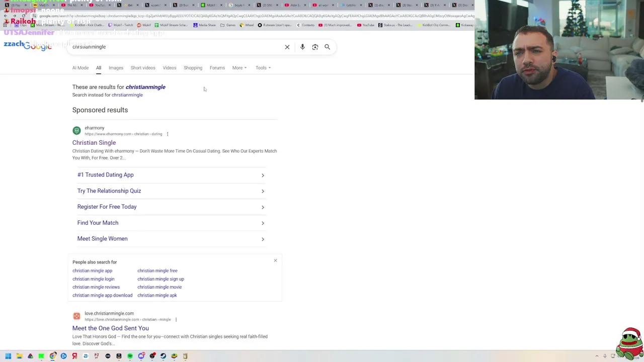Image resolution: width=644 pixels, height=362 pixels.
Task: Click the love.christianmingle.com site favicon
Action: (76, 316)
